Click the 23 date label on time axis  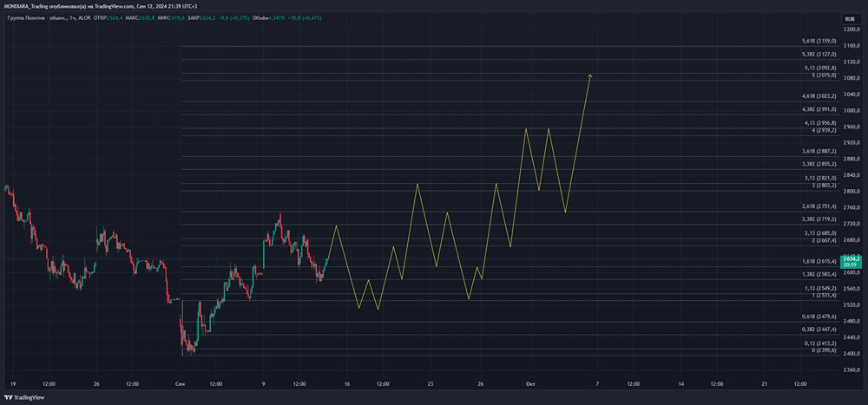coord(431,383)
